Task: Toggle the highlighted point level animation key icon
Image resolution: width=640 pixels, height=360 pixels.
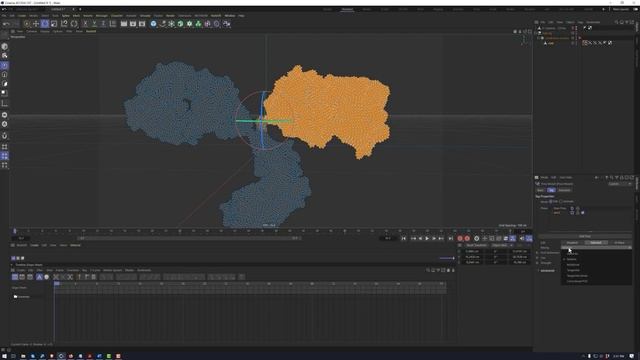Action: point(513,238)
